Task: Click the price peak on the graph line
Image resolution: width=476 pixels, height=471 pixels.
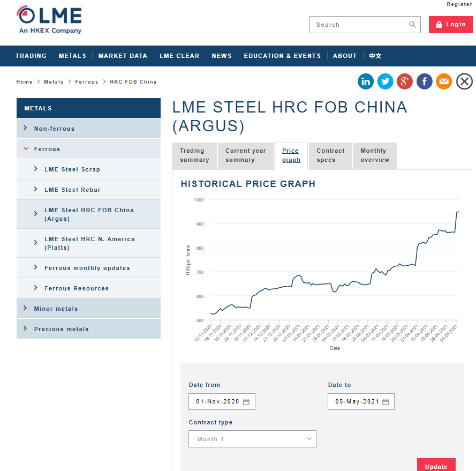Action: click(458, 212)
